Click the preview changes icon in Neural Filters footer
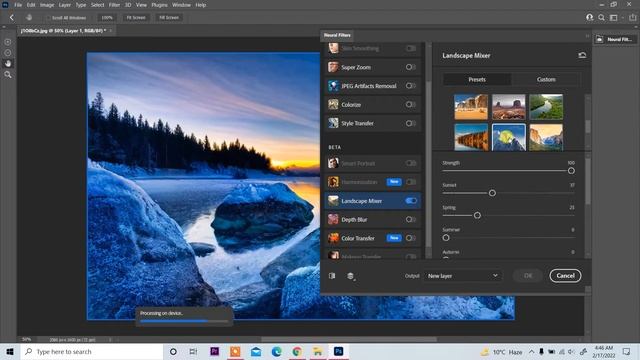Screen dimensions: 640x360 coord(332,276)
